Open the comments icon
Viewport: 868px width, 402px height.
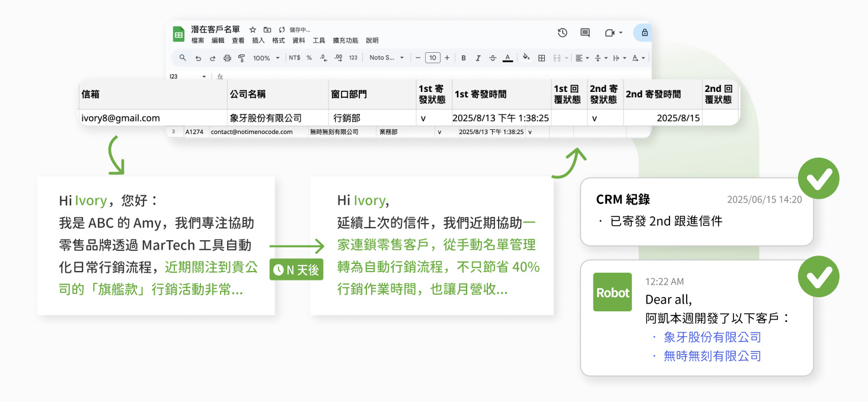pos(585,33)
